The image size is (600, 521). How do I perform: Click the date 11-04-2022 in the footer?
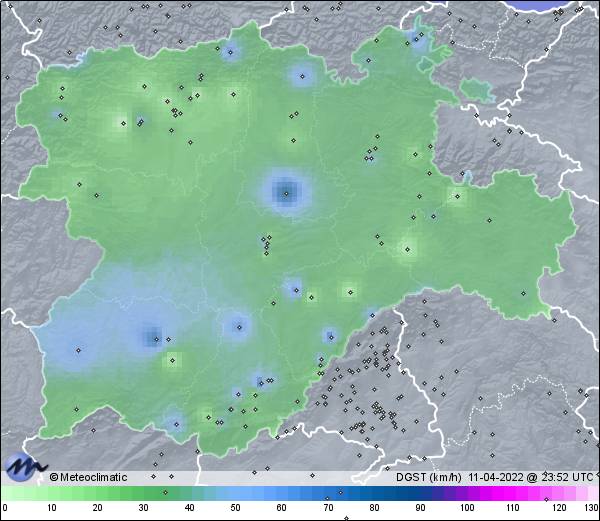tap(496, 477)
